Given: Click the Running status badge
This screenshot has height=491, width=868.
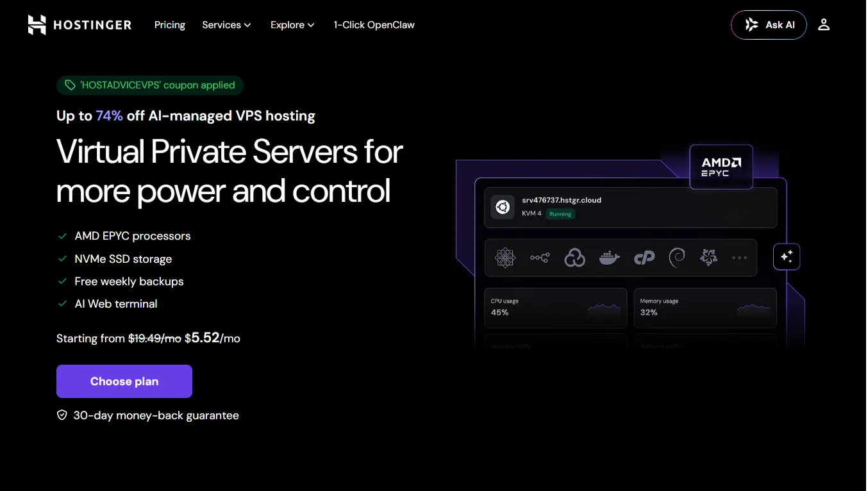Looking at the screenshot, I should (x=560, y=214).
